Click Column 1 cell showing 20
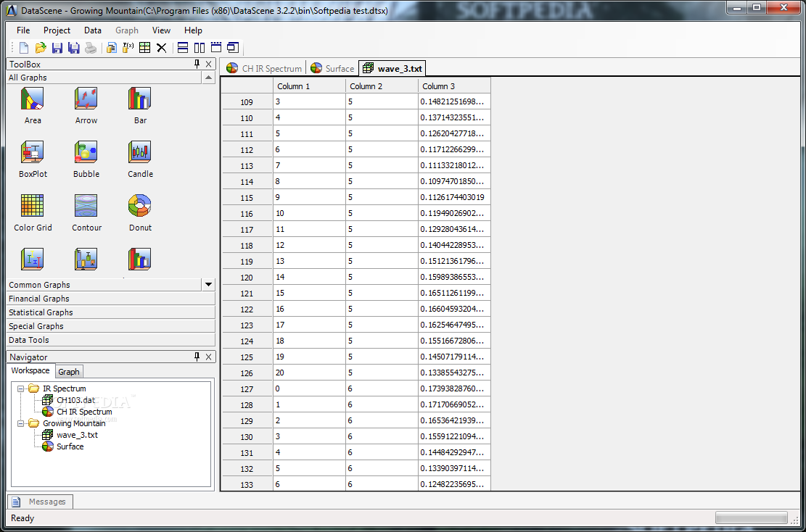The height and width of the screenshot is (532, 806). (x=309, y=373)
